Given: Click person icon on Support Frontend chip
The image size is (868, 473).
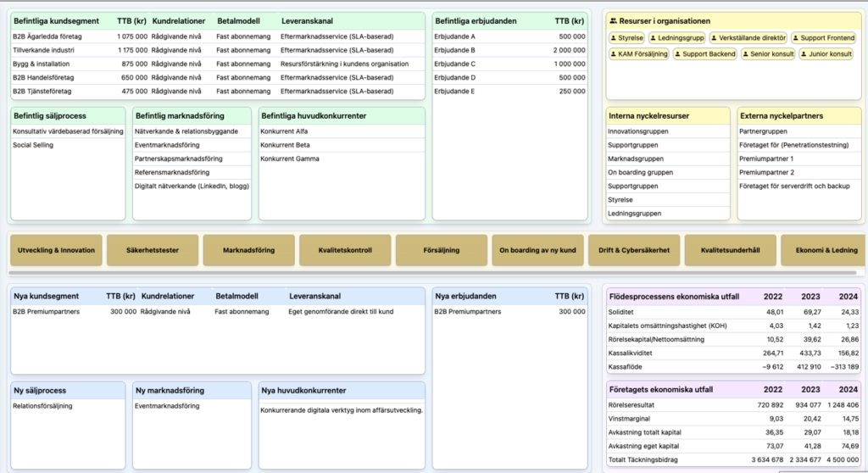Looking at the screenshot, I should [x=797, y=38].
